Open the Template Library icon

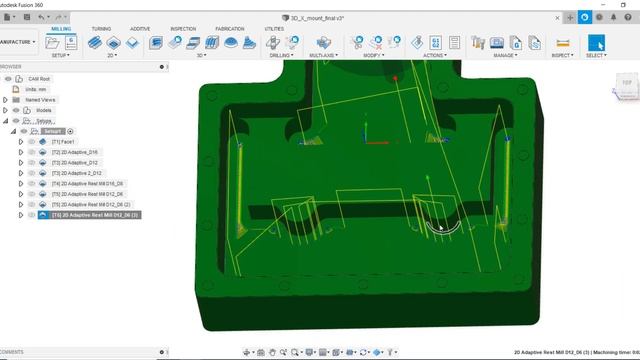(534, 42)
